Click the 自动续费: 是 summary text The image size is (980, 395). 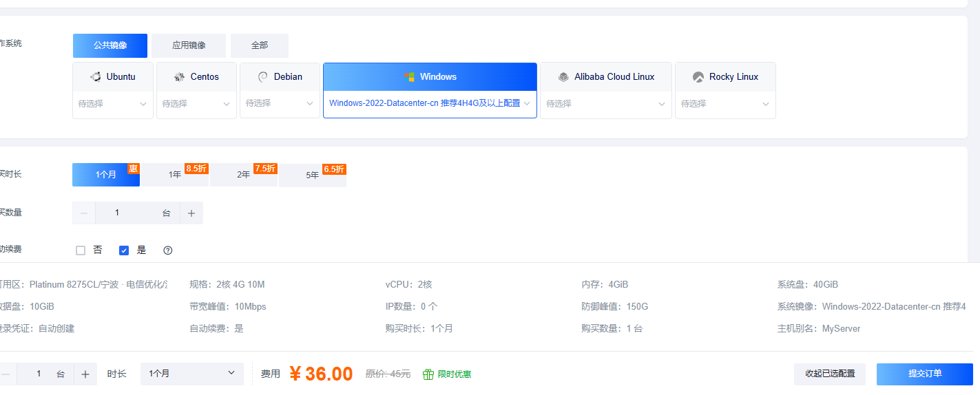[x=216, y=328]
